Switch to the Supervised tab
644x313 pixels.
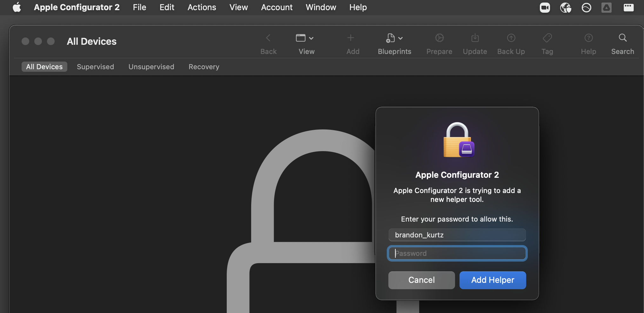pyautogui.click(x=95, y=67)
